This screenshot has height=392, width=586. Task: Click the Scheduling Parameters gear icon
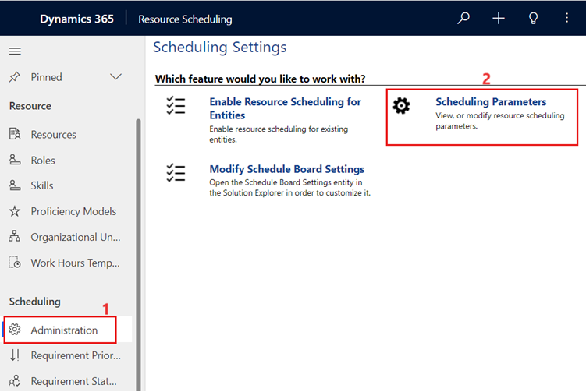(x=401, y=106)
